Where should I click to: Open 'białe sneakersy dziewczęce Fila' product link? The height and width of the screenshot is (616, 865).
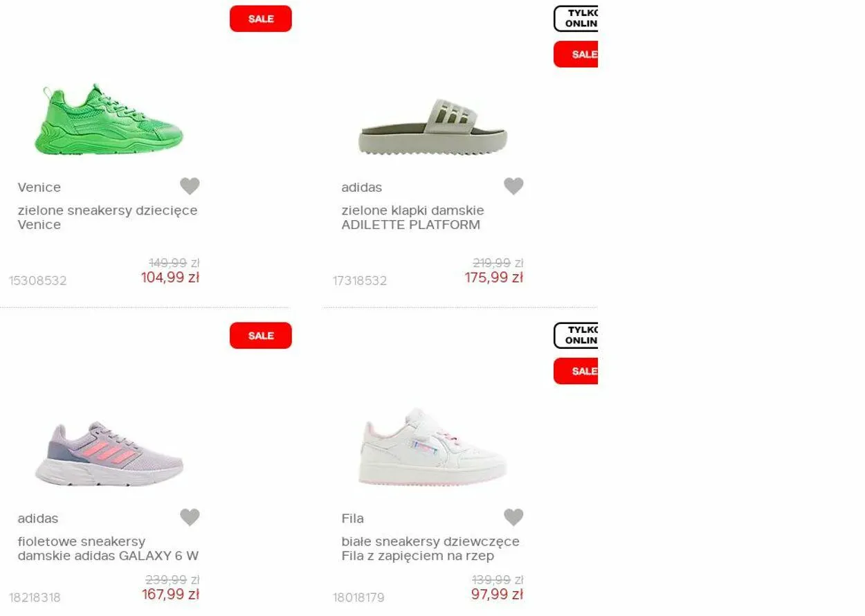[430, 548]
